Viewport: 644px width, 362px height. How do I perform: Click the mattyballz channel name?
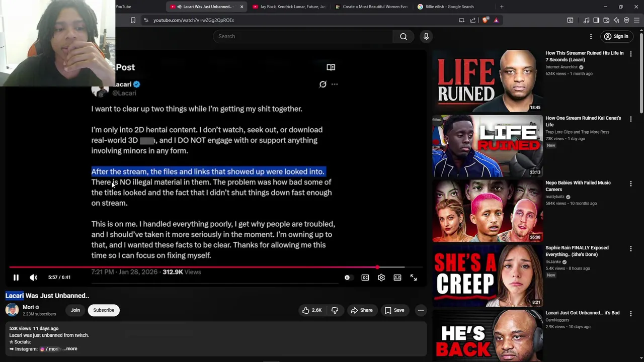555,197
